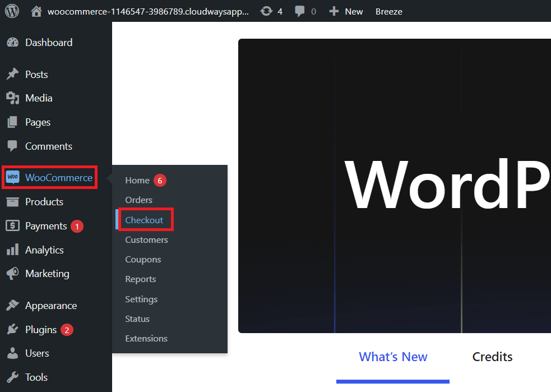Click the WordPress logo in the admin bar
The height and width of the screenshot is (392, 551).
pyautogui.click(x=12, y=11)
